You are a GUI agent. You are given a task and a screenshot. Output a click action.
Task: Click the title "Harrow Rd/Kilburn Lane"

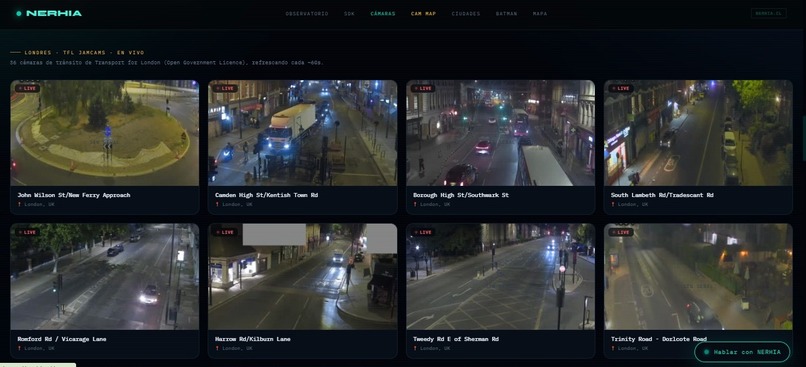tap(253, 339)
